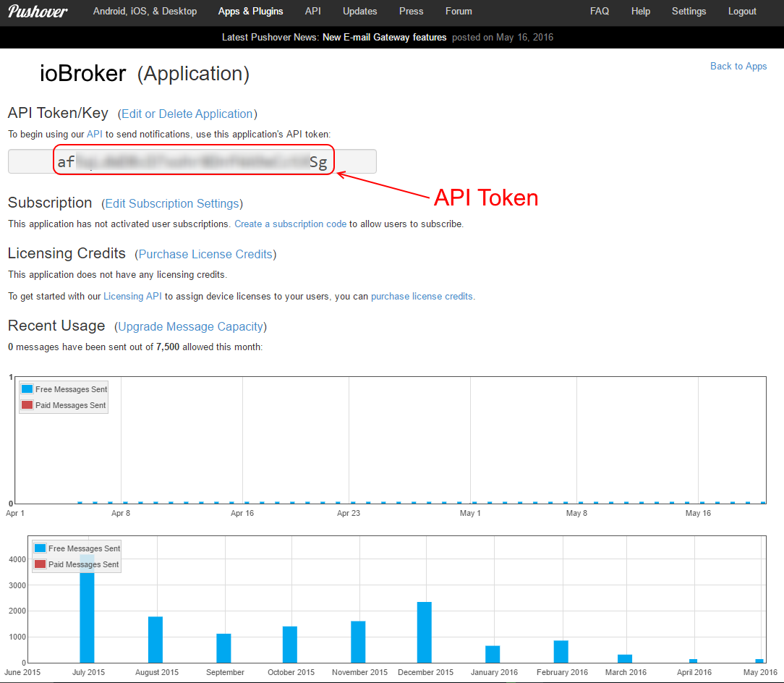Open Settings in top bar

pos(689,11)
